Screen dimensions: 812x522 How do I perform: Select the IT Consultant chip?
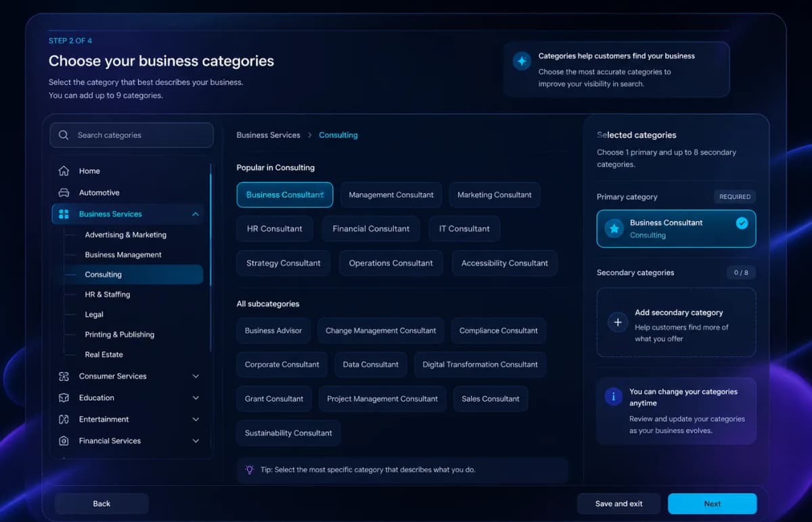(464, 229)
